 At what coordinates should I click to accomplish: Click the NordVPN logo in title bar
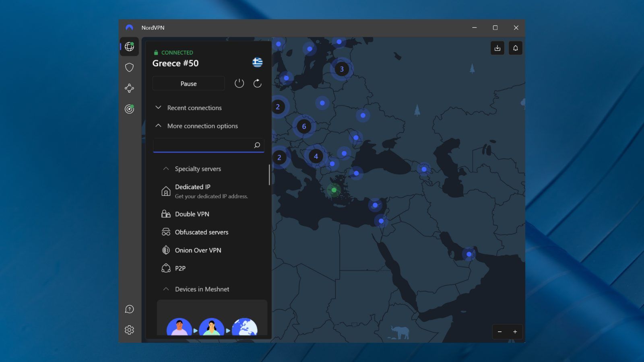coord(129,28)
